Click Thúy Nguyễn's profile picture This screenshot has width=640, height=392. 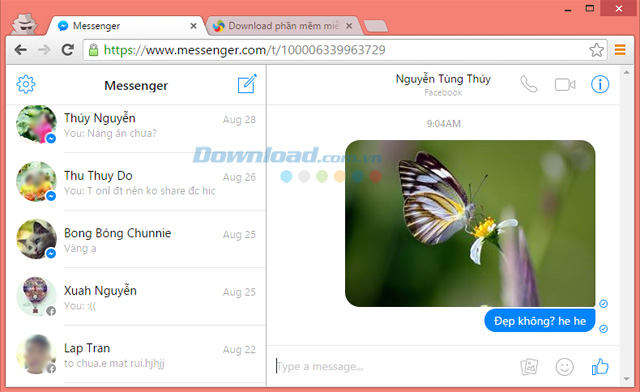[36, 124]
